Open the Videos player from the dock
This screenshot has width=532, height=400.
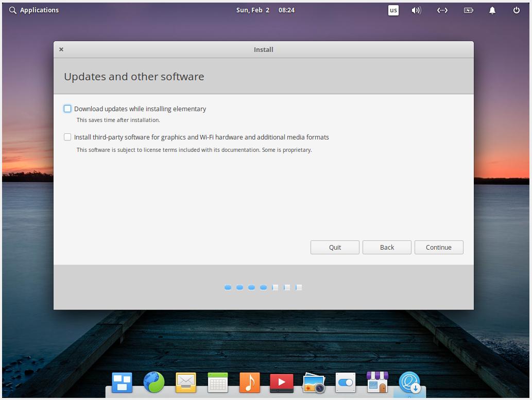coord(281,382)
